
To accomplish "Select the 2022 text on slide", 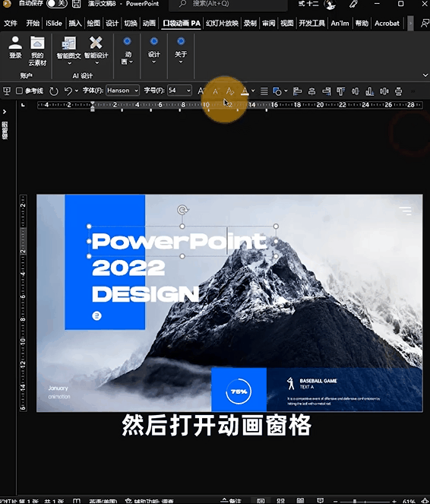I will coord(128,268).
